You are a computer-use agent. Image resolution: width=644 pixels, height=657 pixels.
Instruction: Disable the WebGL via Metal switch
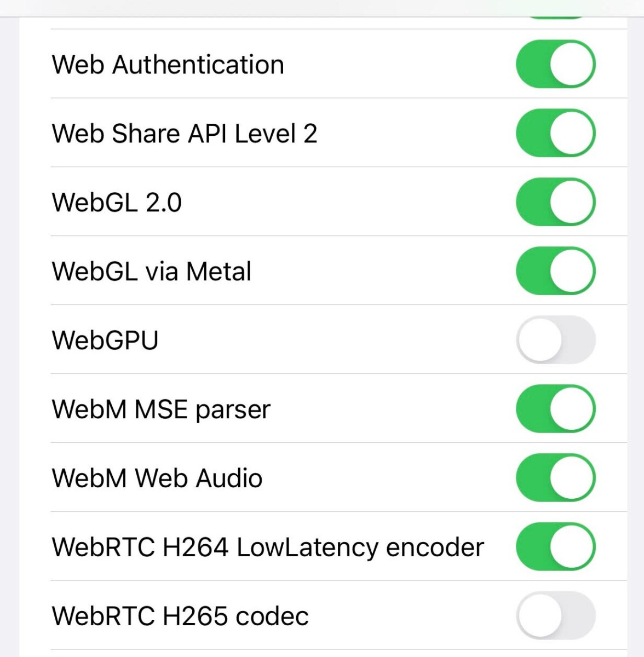555,271
